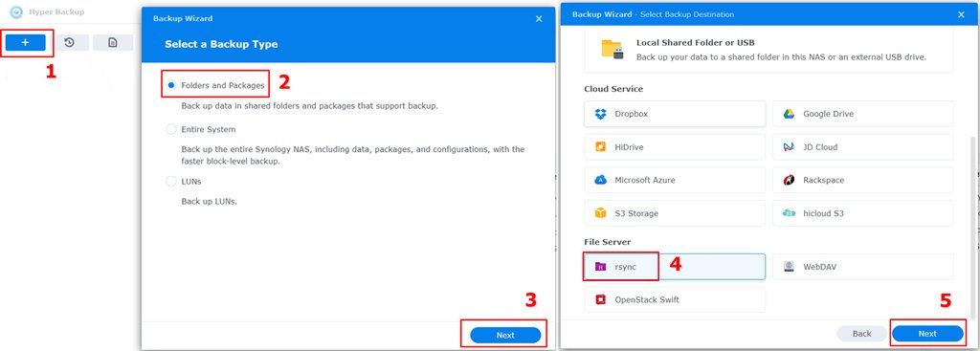Select the Dropbox text label
980x351 pixels.
tap(632, 114)
